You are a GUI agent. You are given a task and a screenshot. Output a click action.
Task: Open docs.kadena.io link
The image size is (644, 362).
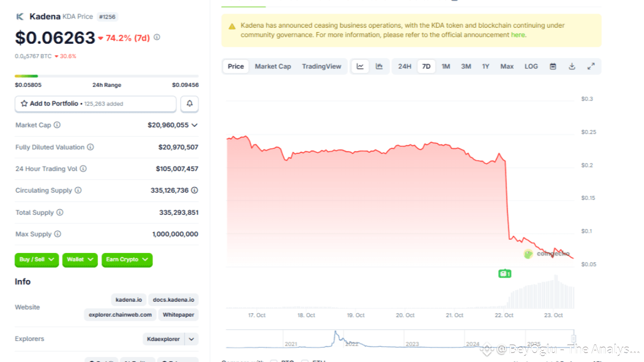pos(174,300)
